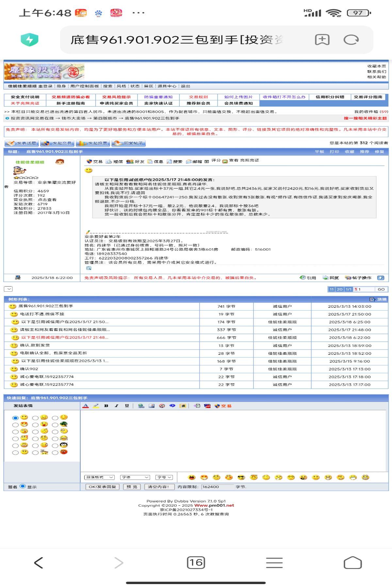
Task: Click the page number input before GO
Action: coord(366,289)
